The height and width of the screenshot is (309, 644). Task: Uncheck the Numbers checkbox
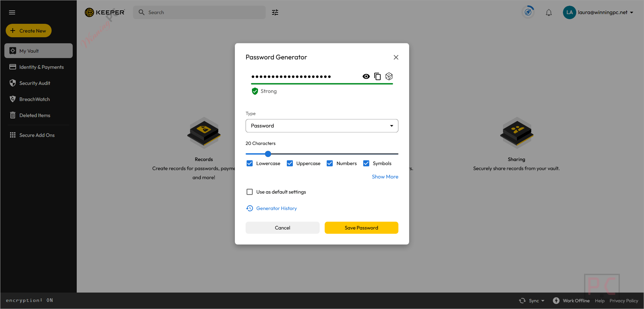(330, 163)
